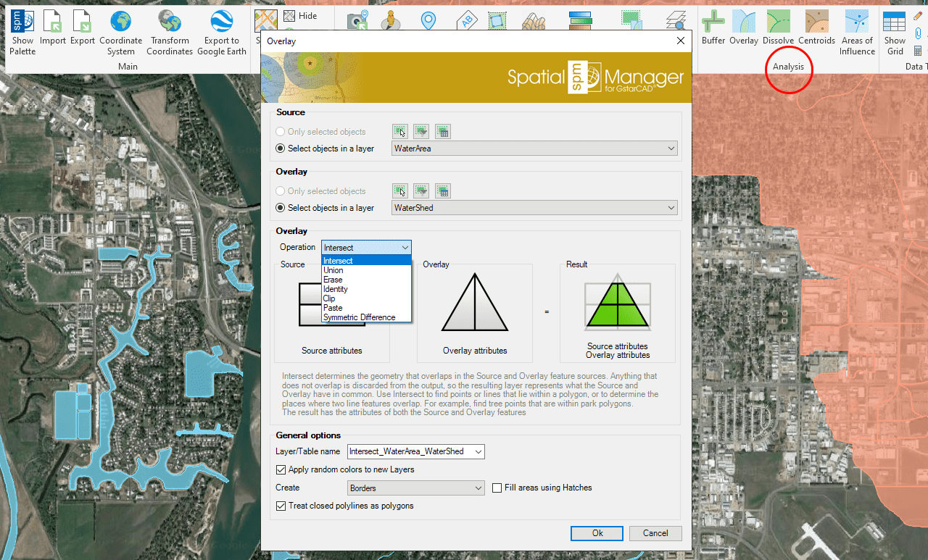
Task: Enable Fill areas using Hatches
Action: click(497, 488)
